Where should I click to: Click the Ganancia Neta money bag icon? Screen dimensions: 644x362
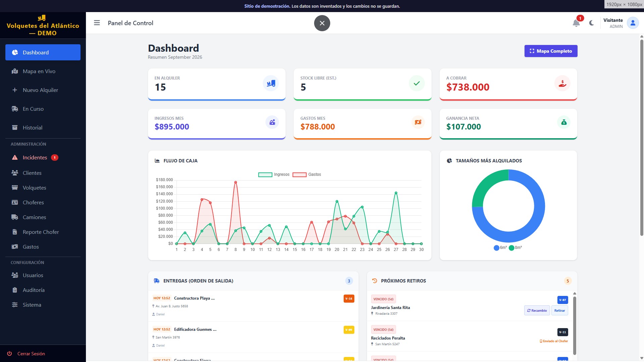point(564,122)
